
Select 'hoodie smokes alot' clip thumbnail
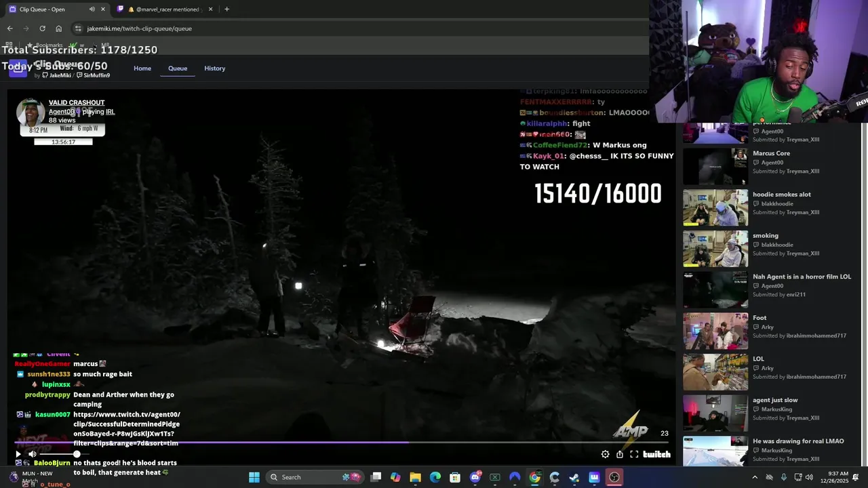[x=715, y=207]
